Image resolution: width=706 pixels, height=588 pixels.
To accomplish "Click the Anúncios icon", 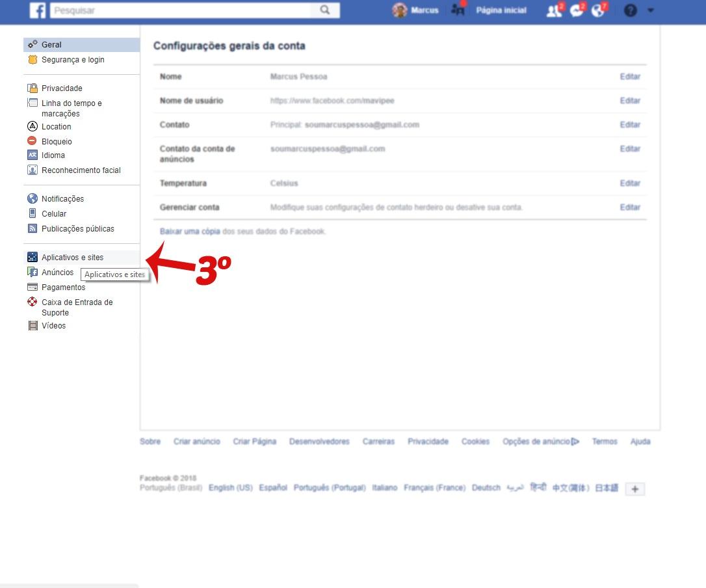I will click(x=33, y=272).
